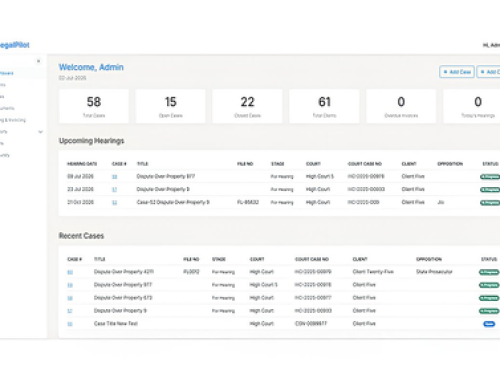
Task: Open the 22 Closed Cases card
Action: [247, 106]
